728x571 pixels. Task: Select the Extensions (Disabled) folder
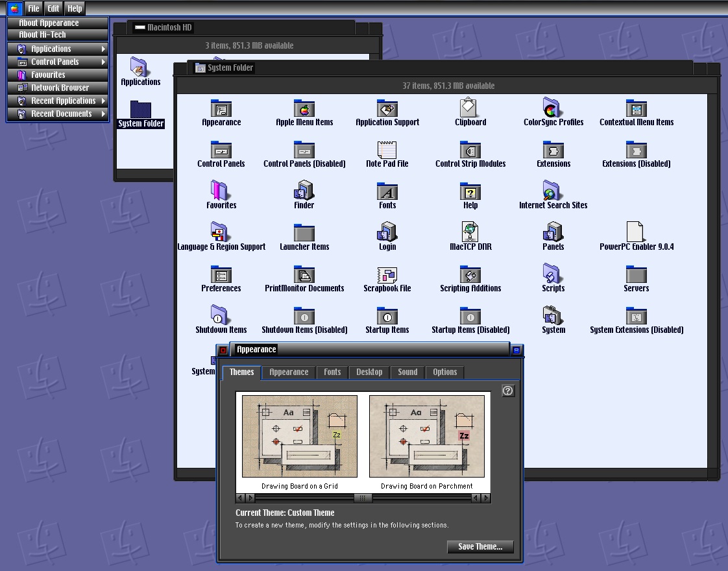(636, 149)
